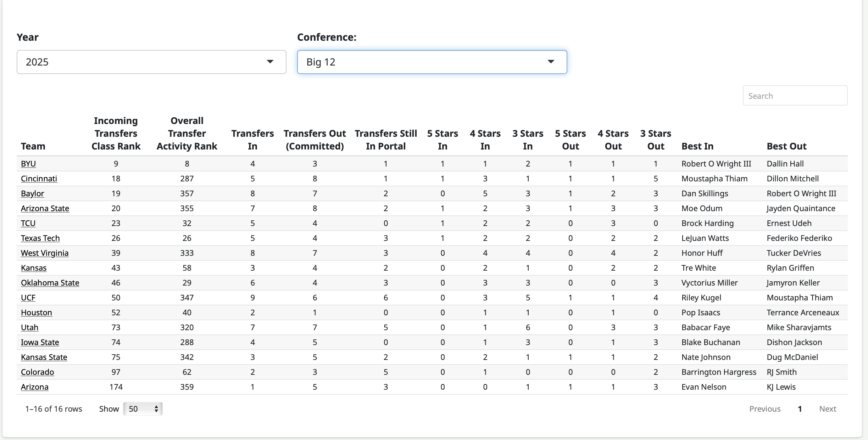Click Dan Skillings in Best In column
Image resolution: width=868 pixels, height=440 pixels.
tap(705, 193)
